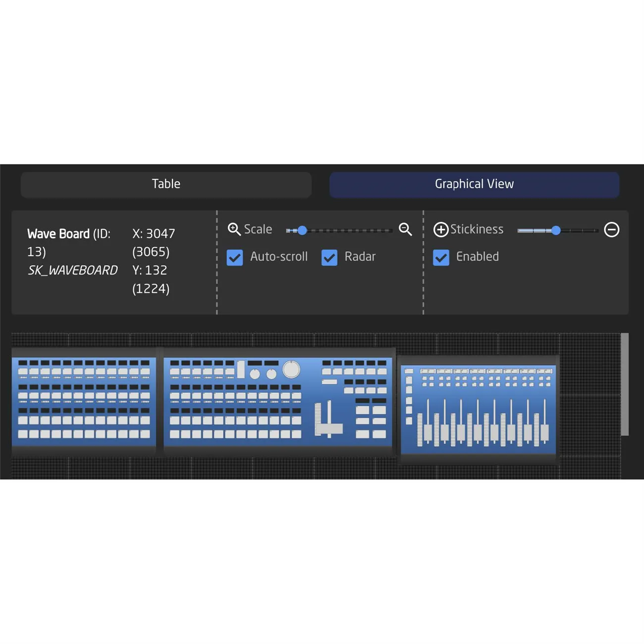Click the Stickiness label text

click(x=477, y=229)
